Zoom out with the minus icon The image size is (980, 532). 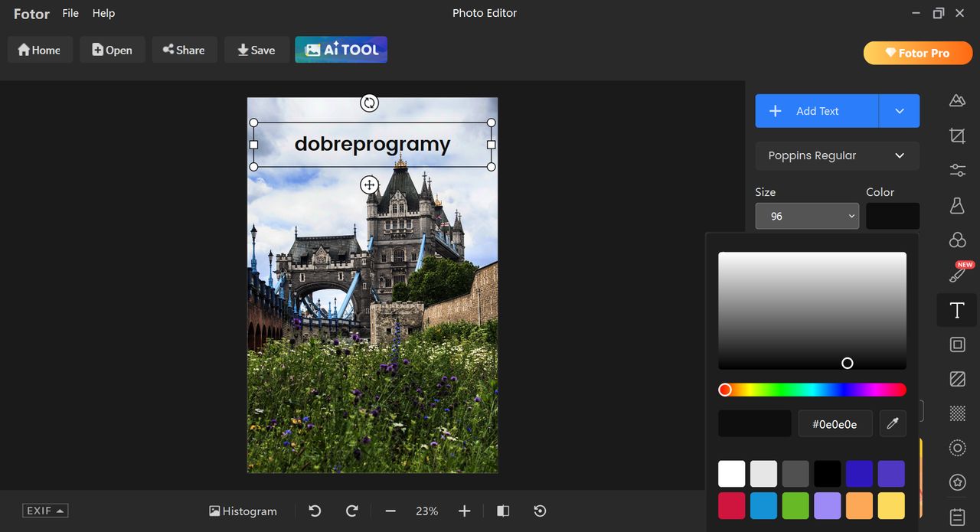click(390, 511)
